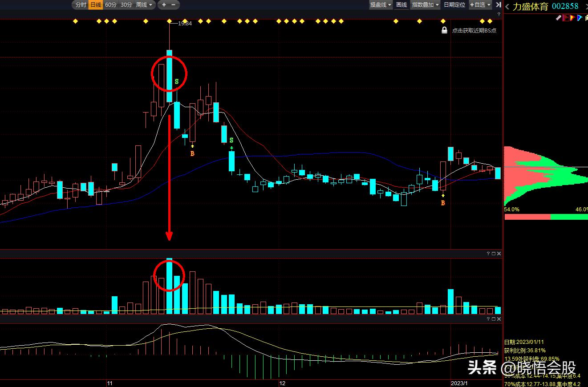Switch to 日线 daily chart period
Viewport: 588px width, 387px height.
[x=96, y=5]
